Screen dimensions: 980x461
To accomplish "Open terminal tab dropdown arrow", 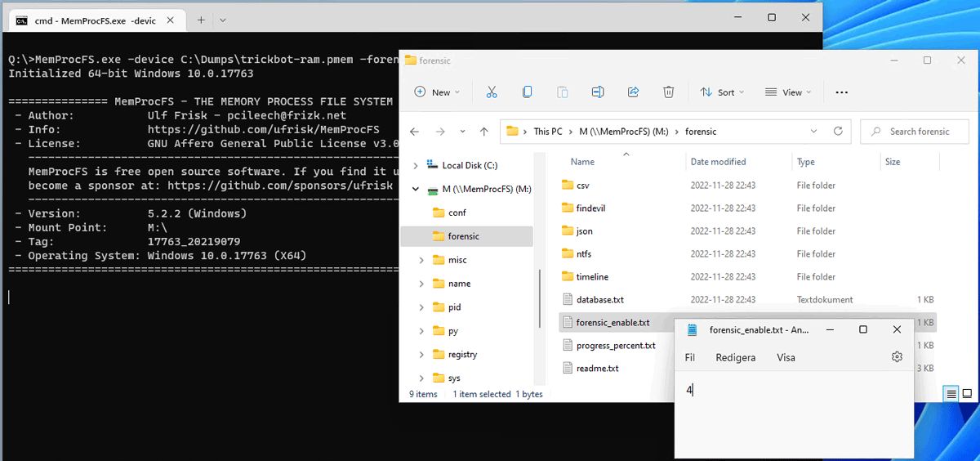I will tap(223, 20).
